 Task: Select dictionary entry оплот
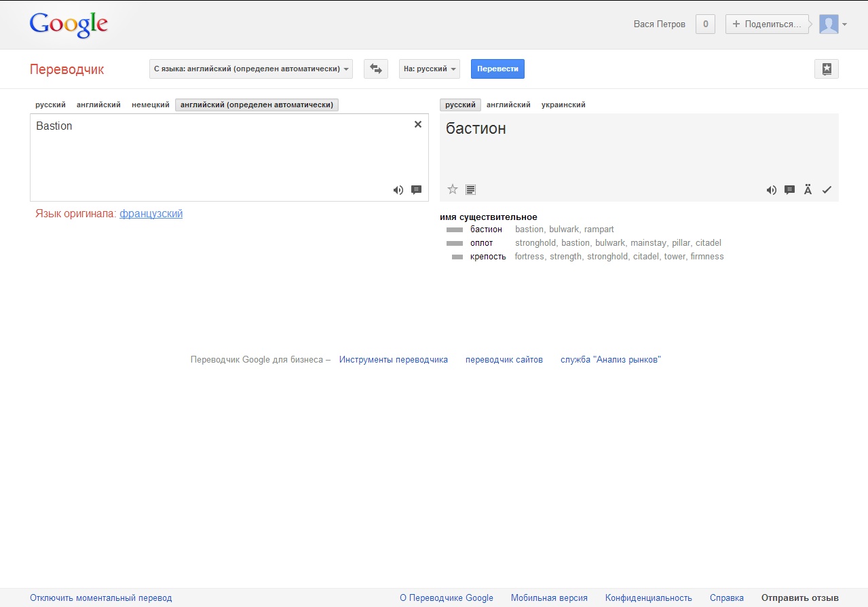(482, 243)
